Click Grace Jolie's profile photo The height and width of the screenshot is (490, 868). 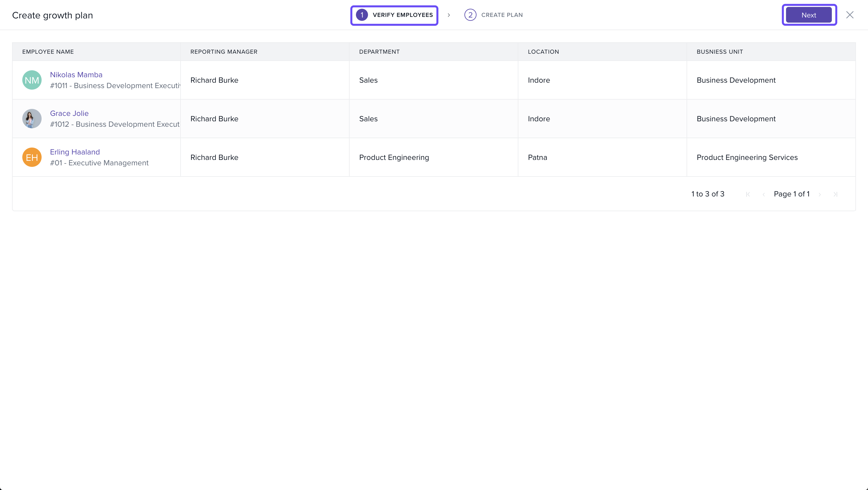tap(32, 119)
